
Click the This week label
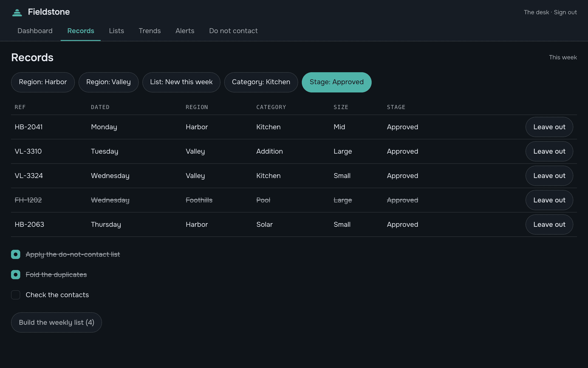pyautogui.click(x=563, y=57)
